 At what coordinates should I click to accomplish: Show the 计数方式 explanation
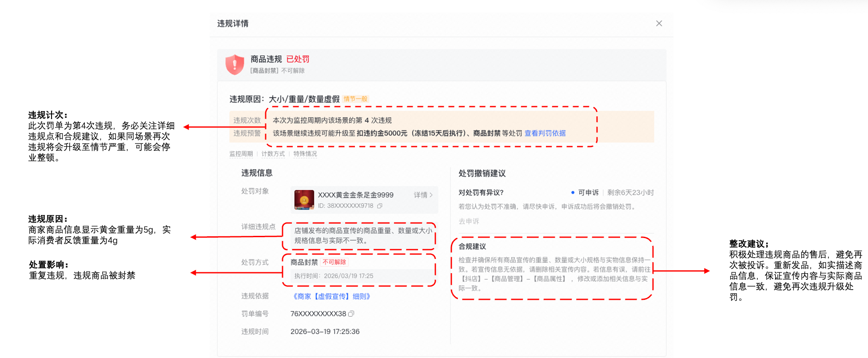click(x=273, y=154)
